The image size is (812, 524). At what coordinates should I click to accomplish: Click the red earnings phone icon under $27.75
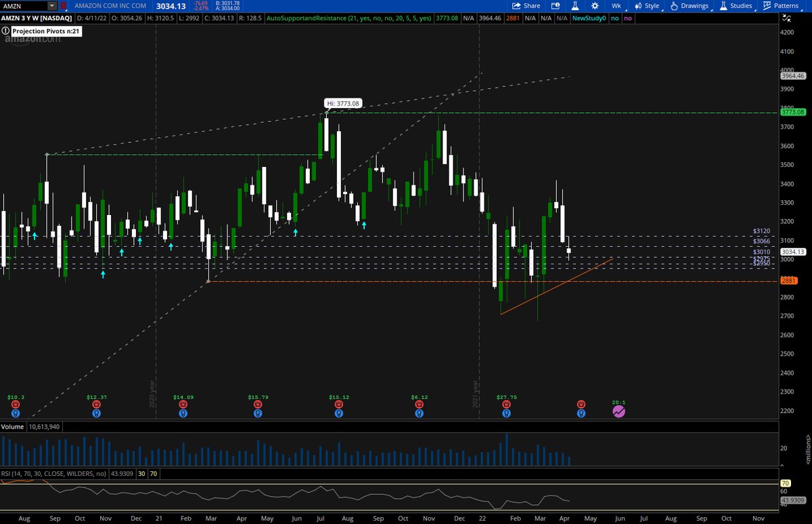(x=505, y=404)
